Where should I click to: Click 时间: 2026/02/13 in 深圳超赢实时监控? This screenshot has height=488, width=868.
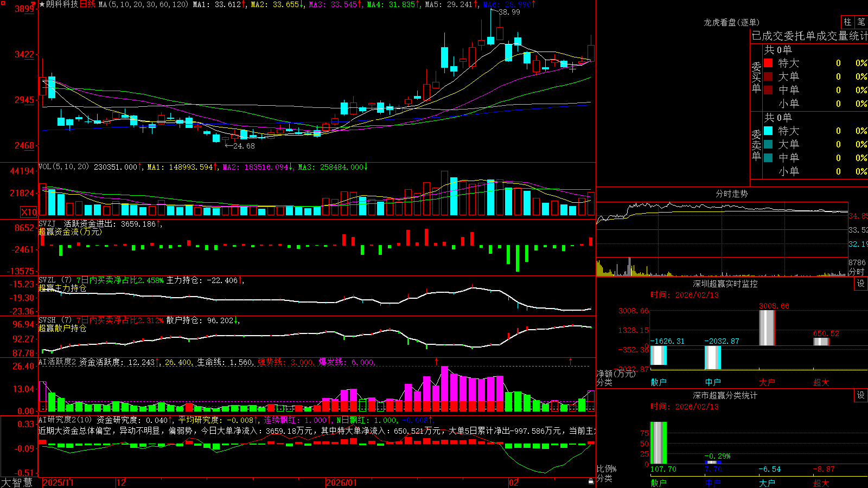click(685, 295)
